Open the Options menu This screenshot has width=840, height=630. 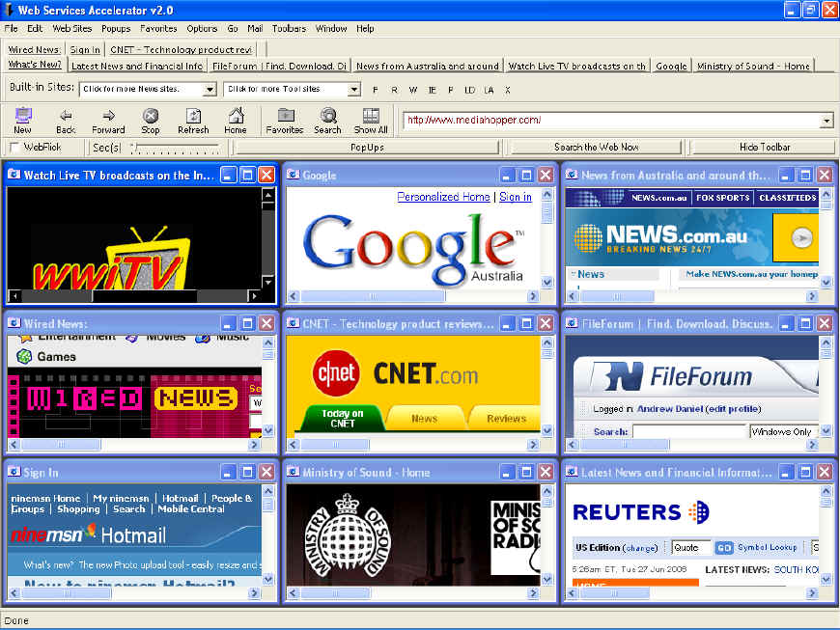pyautogui.click(x=202, y=28)
